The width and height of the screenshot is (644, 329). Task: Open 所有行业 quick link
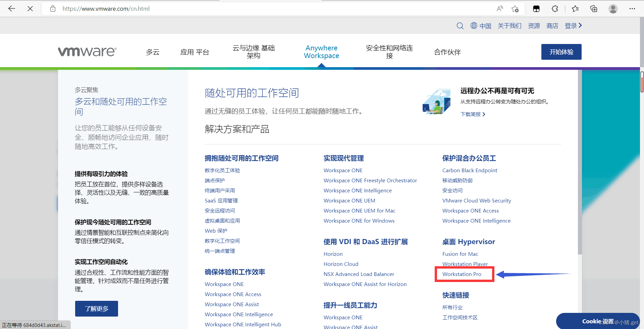click(452, 307)
